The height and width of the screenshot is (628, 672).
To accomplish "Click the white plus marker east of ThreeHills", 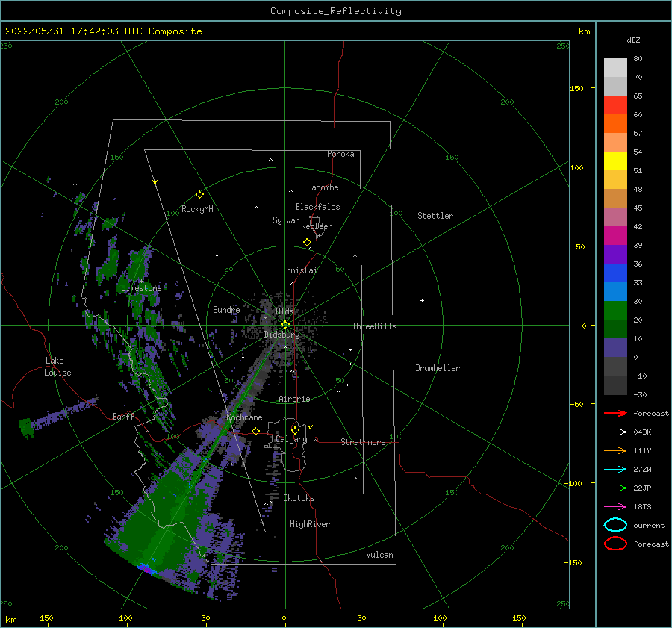I will (422, 300).
